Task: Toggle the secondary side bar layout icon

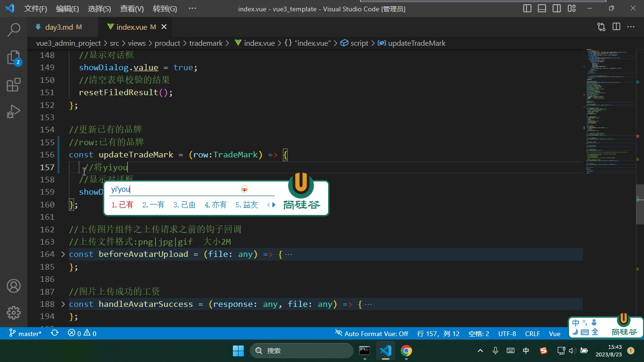Action: click(557, 8)
